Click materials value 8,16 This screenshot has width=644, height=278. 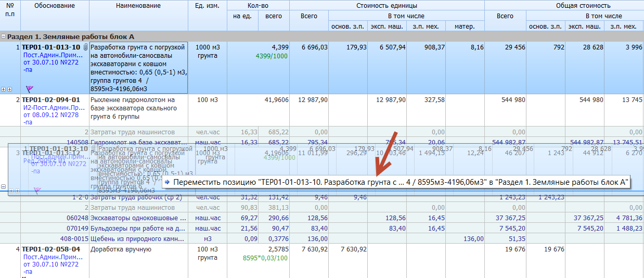coord(477,47)
